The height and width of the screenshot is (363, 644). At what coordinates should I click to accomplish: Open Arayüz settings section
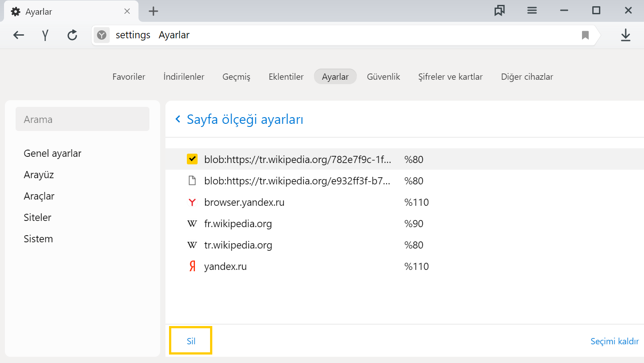(x=39, y=175)
